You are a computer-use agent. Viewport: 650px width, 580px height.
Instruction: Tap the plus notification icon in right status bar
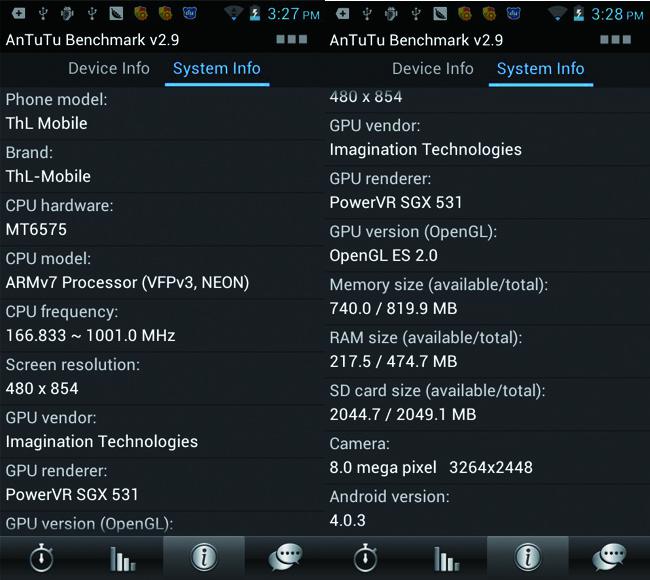point(342,14)
